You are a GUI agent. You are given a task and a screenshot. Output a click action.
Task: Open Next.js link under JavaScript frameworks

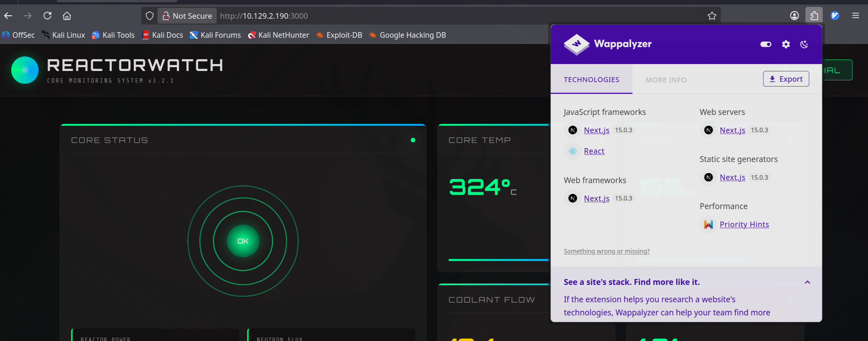pyautogui.click(x=597, y=130)
